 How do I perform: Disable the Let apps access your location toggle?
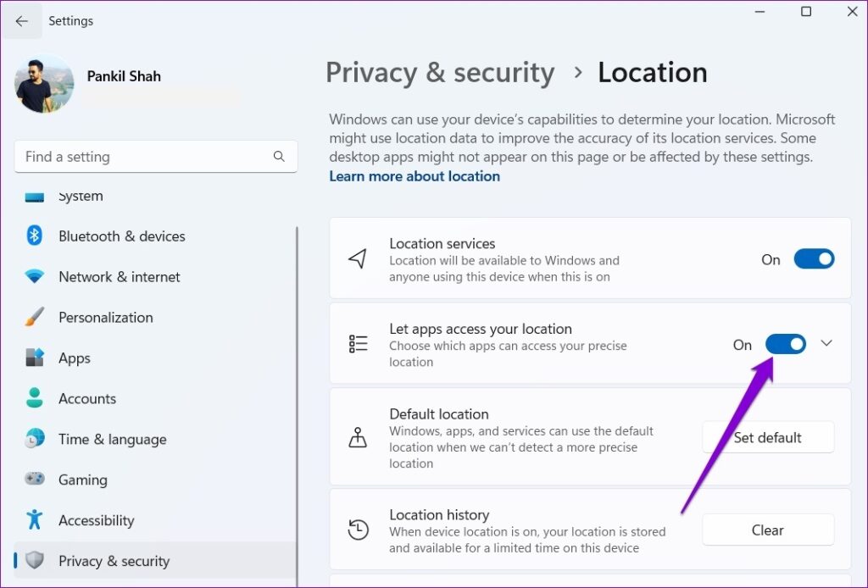click(x=785, y=344)
